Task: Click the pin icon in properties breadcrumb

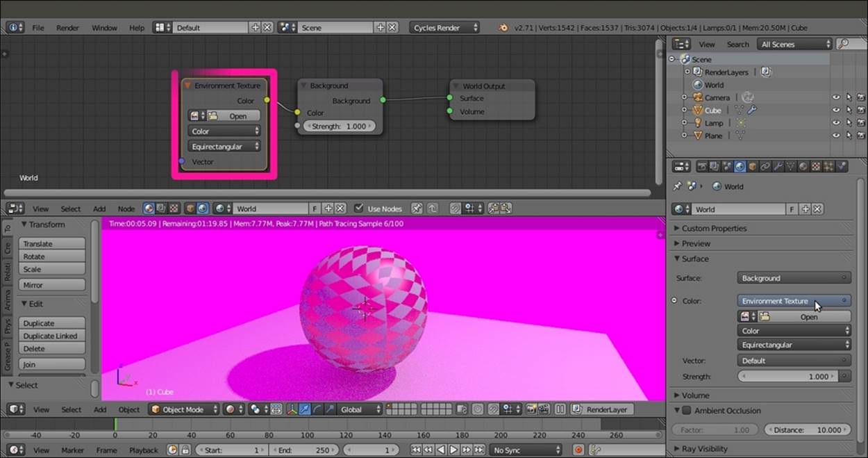Action: coord(678,186)
